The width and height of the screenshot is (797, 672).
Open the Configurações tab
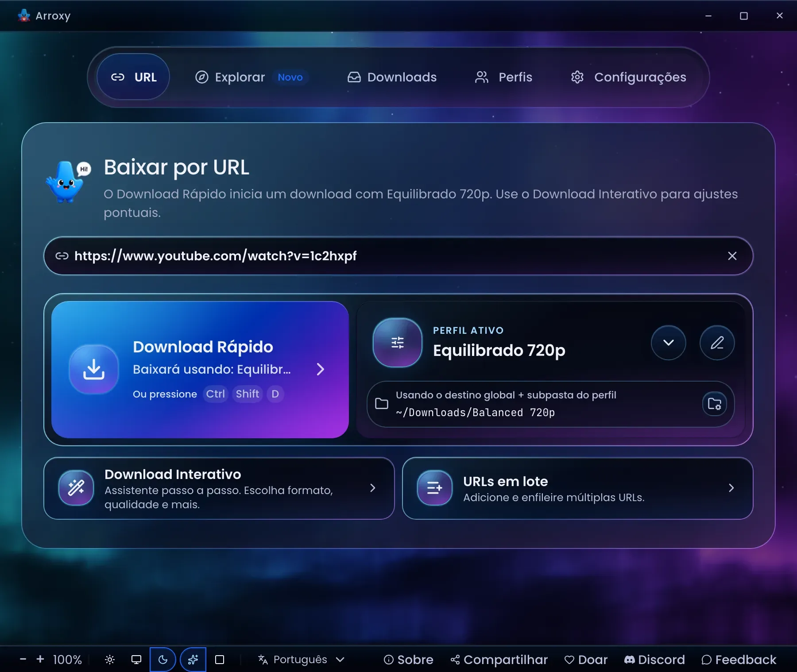coord(628,77)
